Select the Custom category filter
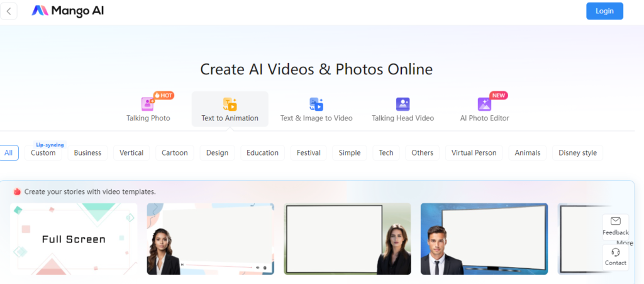 click(43, 153)
